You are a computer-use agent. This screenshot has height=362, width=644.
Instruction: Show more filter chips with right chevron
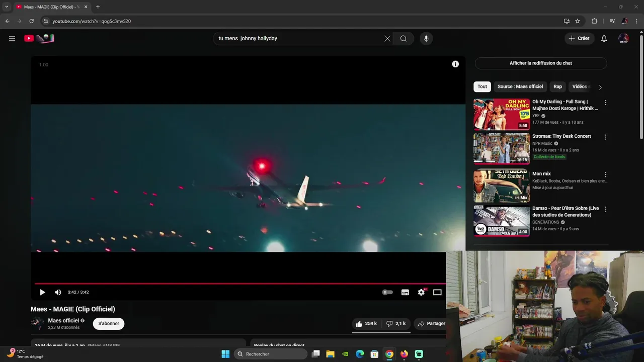tap(600, 87)
